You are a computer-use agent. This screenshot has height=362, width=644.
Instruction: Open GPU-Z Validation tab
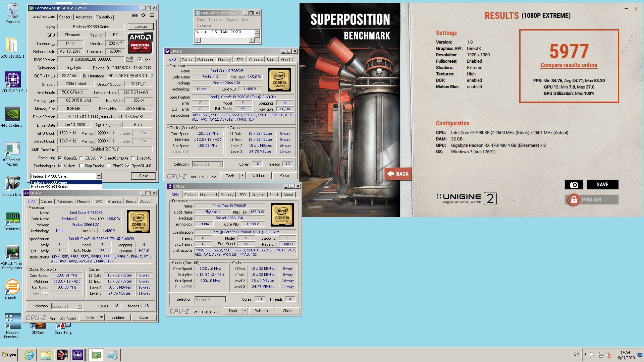[x=104, y=17]
